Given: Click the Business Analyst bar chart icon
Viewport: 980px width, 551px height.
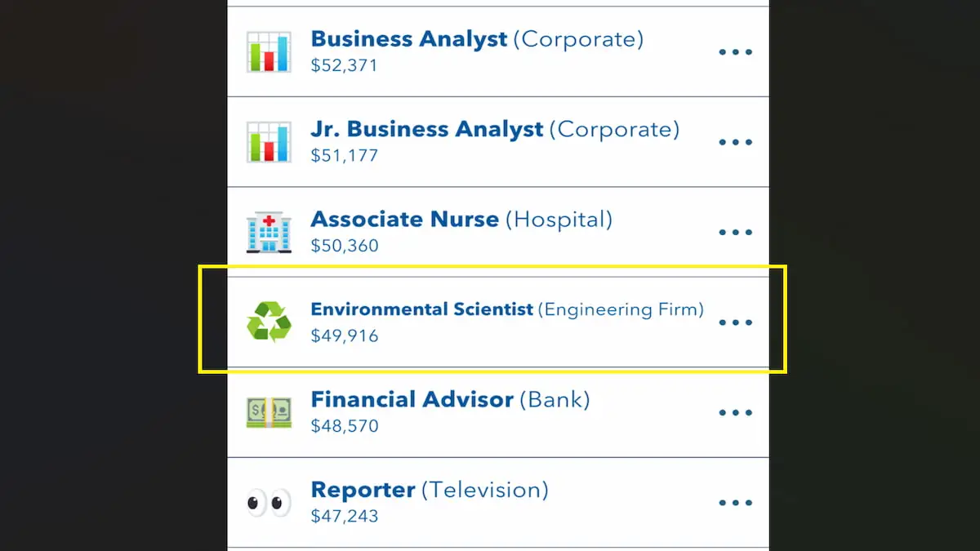Looking at the screenshot, I should point(269,52).
